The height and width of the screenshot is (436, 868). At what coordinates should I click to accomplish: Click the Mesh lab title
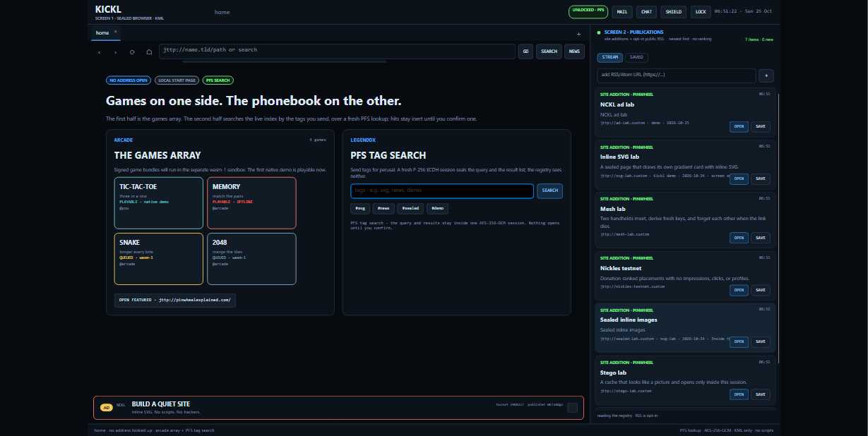pos(613,209)
